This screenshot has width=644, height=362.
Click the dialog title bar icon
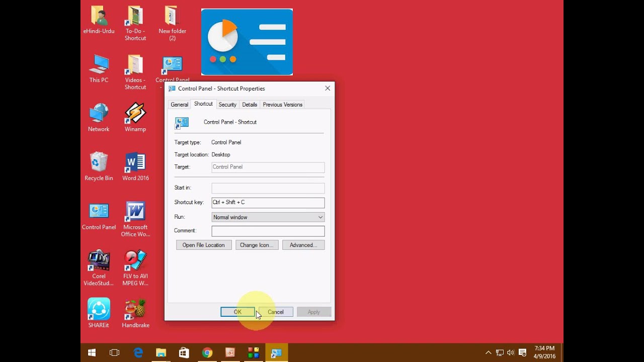(x=172, y=88)
